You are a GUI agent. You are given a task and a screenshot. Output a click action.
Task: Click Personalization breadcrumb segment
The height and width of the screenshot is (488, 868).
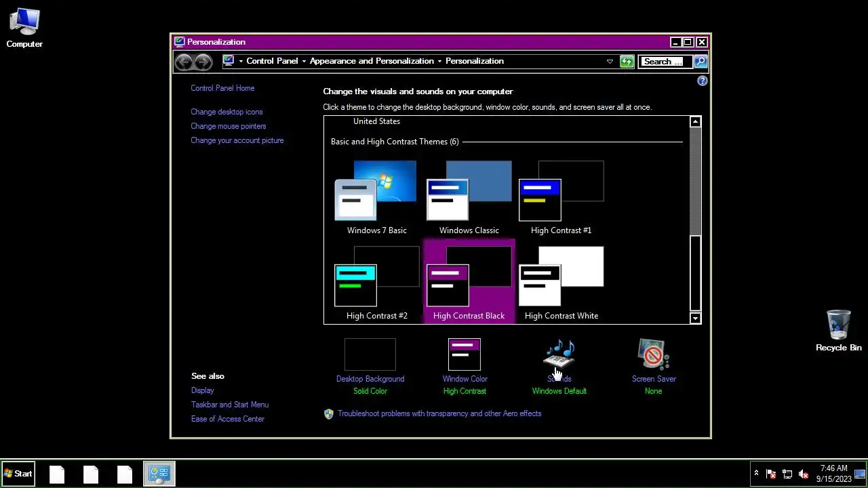tap(475, 61)
